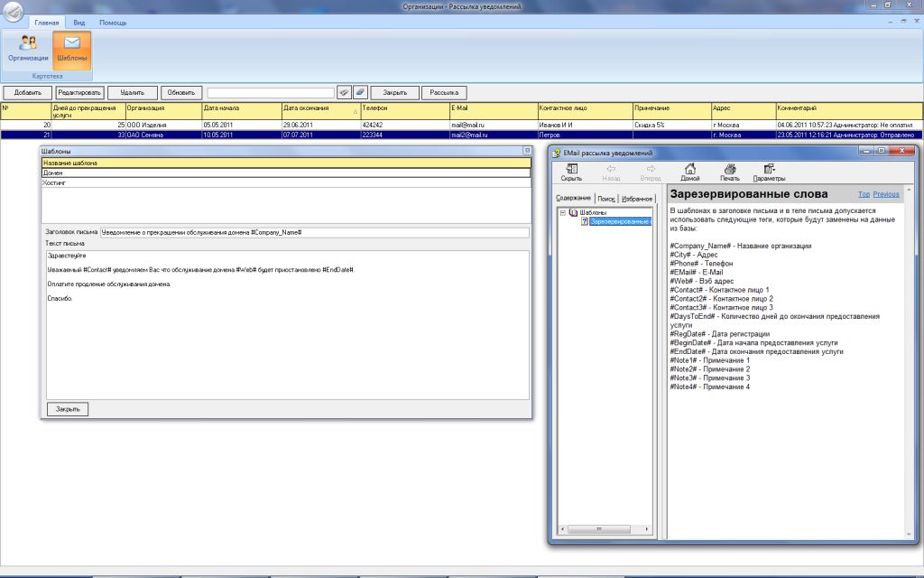Follow the Top link in help page
Image resolution: width=924 pixels, height=578 pixels.
[x=864, y=194]
